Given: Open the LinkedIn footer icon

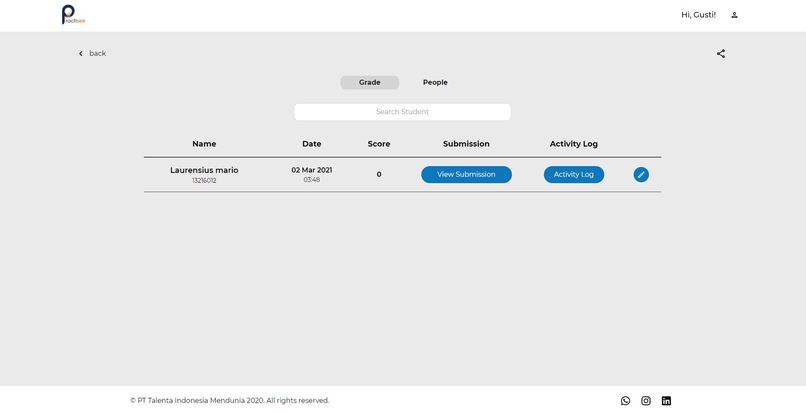Looking at the screenshot, I should 666,401.
